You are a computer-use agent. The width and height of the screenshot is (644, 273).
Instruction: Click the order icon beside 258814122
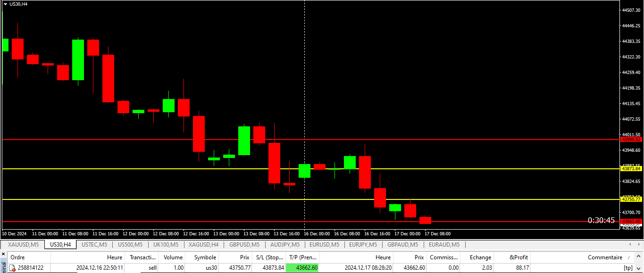[13, 268]
